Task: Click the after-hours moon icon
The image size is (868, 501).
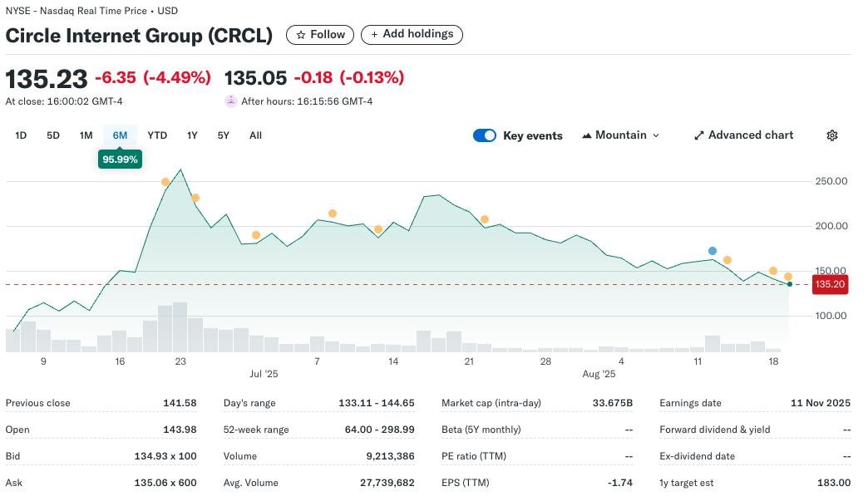Action: pos(231,101)
